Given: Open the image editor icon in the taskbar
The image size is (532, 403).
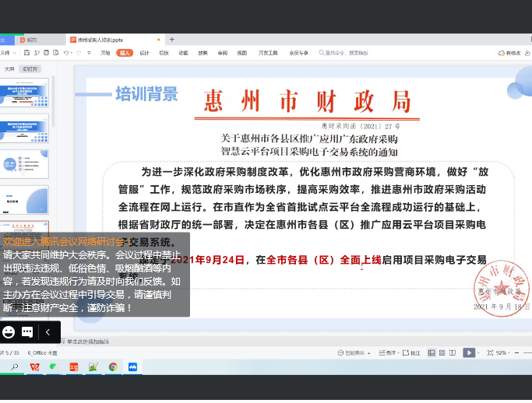Looking at the screenshot, I should point(93,367).
